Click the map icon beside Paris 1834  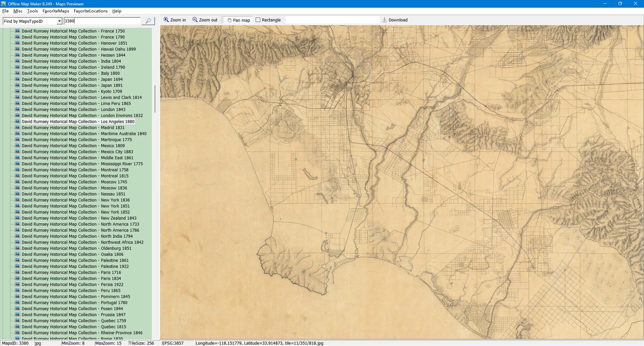click(x=17, y=279)
